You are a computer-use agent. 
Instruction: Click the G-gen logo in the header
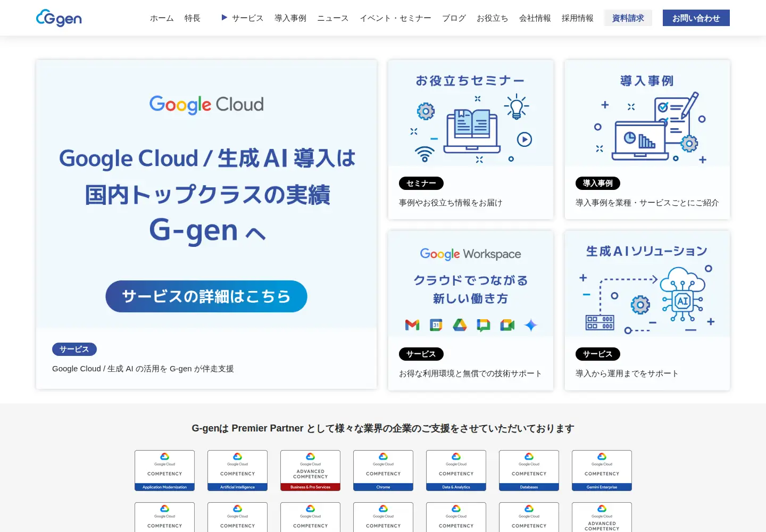coord(59,18)
